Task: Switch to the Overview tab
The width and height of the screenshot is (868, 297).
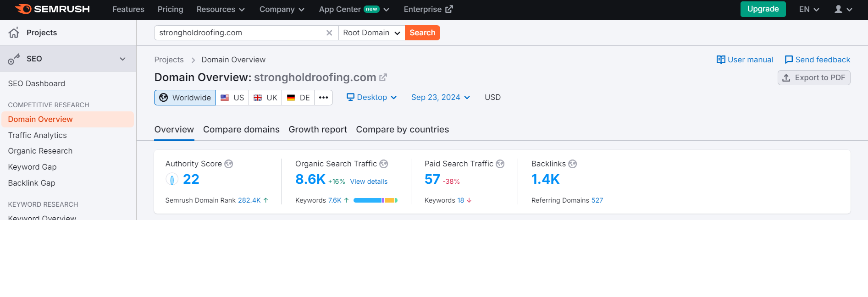Action: click(174, 130)
